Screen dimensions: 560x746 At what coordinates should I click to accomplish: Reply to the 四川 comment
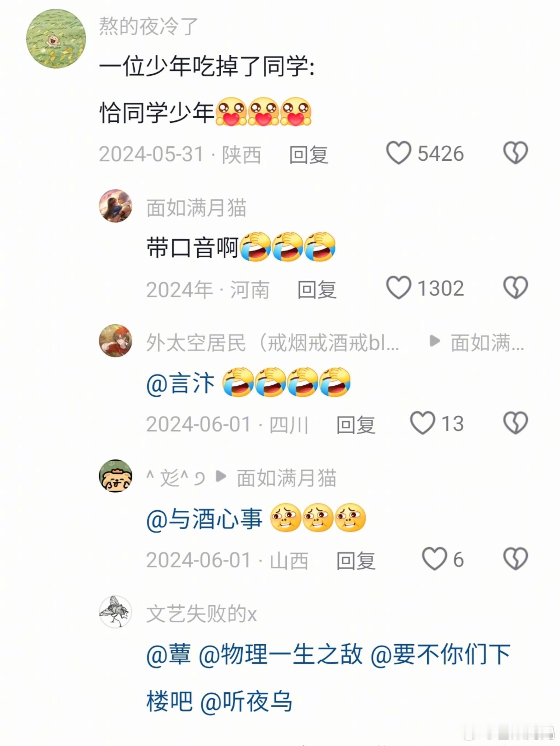pos(356,425)
